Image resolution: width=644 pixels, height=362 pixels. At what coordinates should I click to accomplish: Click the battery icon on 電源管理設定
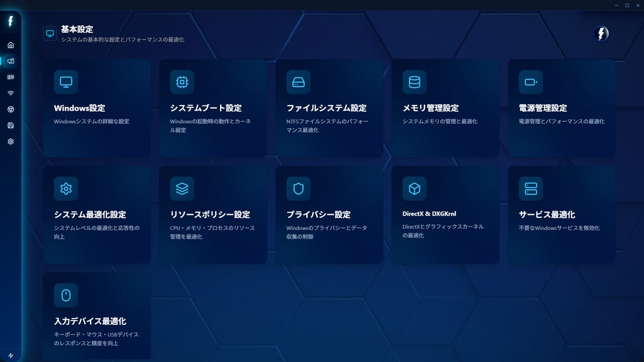point(531,82)
